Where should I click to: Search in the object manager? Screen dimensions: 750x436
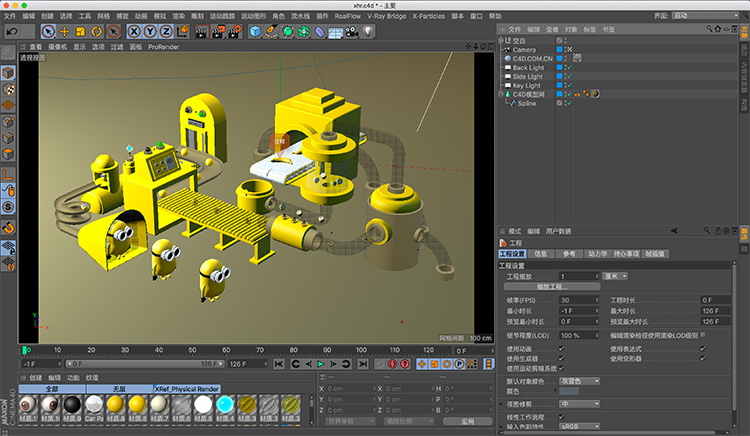[x=709, y=29]
